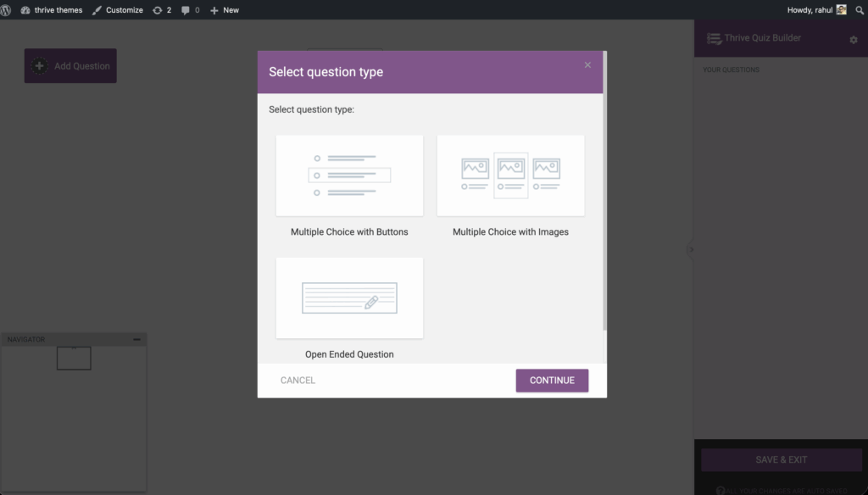Click Cancel in the dialog
The width and height of the screenshot is (868, 495).
pos(298,381)
